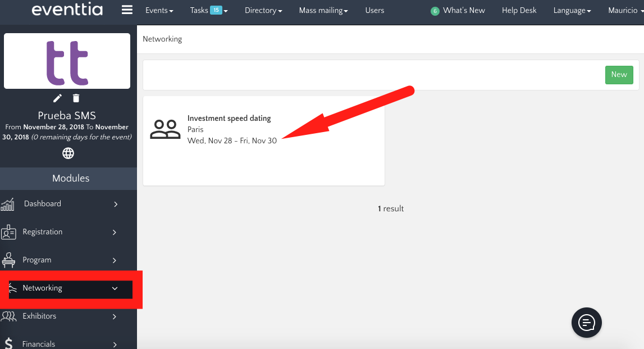Image resolution: width=644 pixels, height=349 pixels.
Task: Click the Financials dollar icon
Action: pyautogui.click(x=8, y=343)
